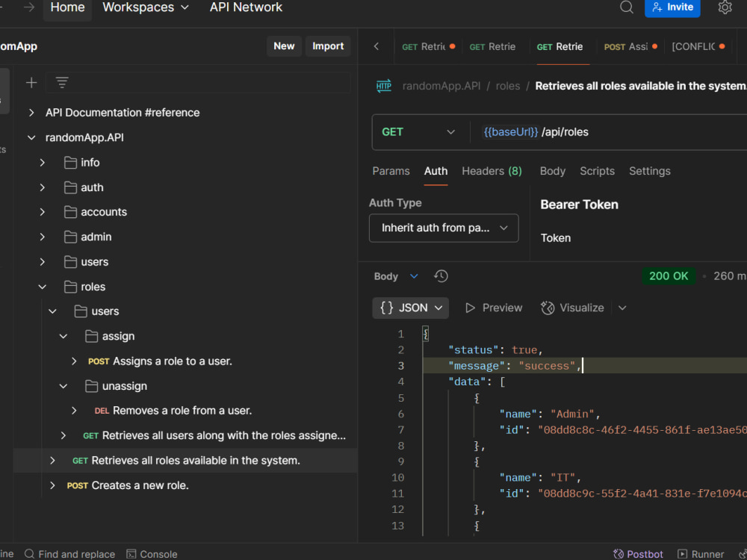
Task: Click the info folder icon
Action: click(x=70, y=163)
